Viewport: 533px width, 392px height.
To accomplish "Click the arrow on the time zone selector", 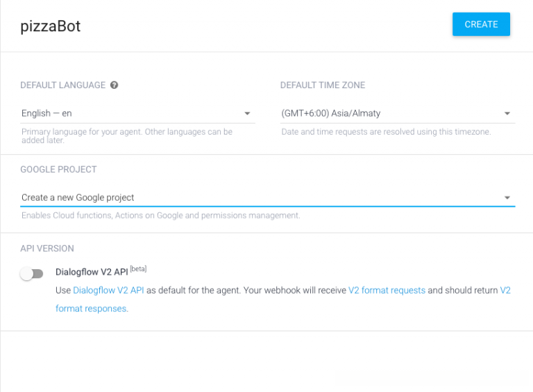I will [507, 114].
